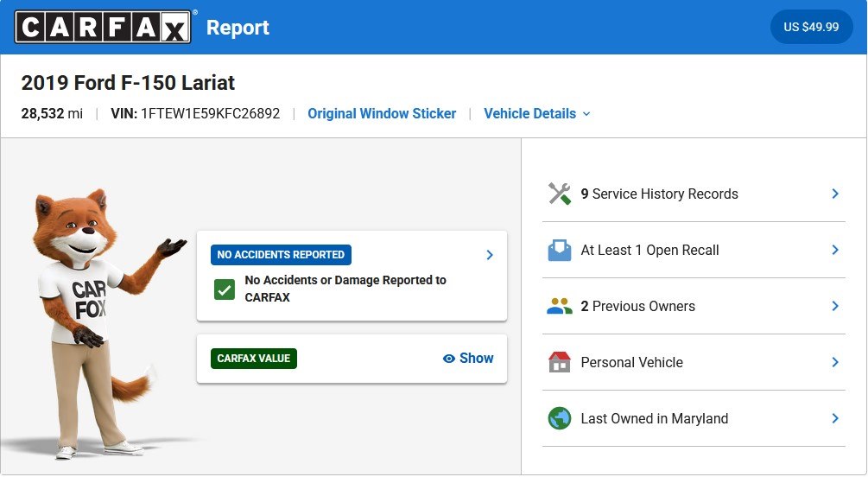
Task: Open the Service History Records chevron
Action: pos(835,194)
